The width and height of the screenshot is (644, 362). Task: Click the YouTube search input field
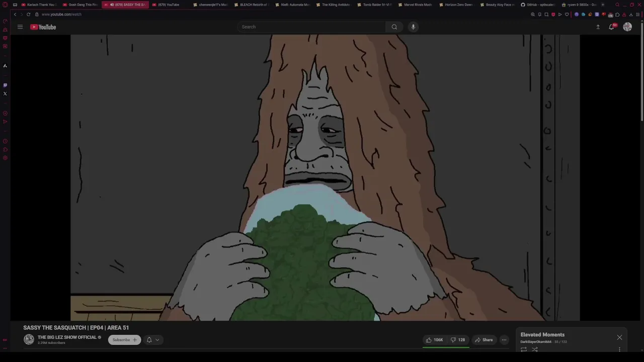click(x=312, y=27)
